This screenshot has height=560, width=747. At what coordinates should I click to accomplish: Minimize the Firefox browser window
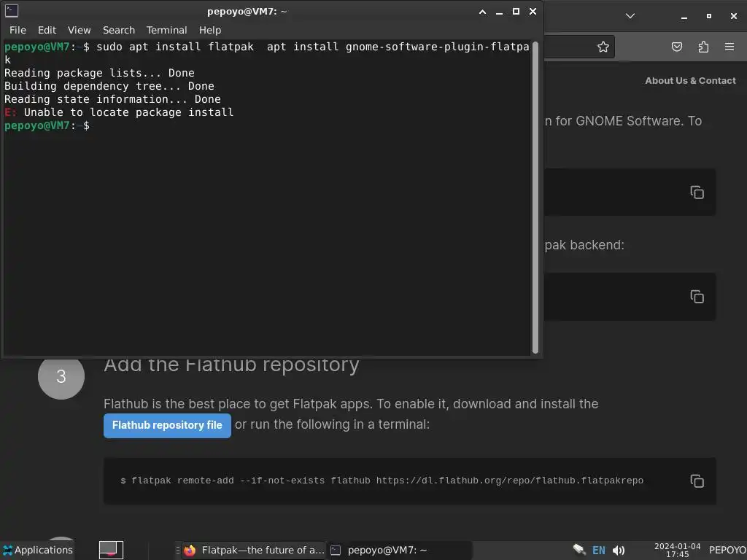pyautogui.click(x=684, y=17)
